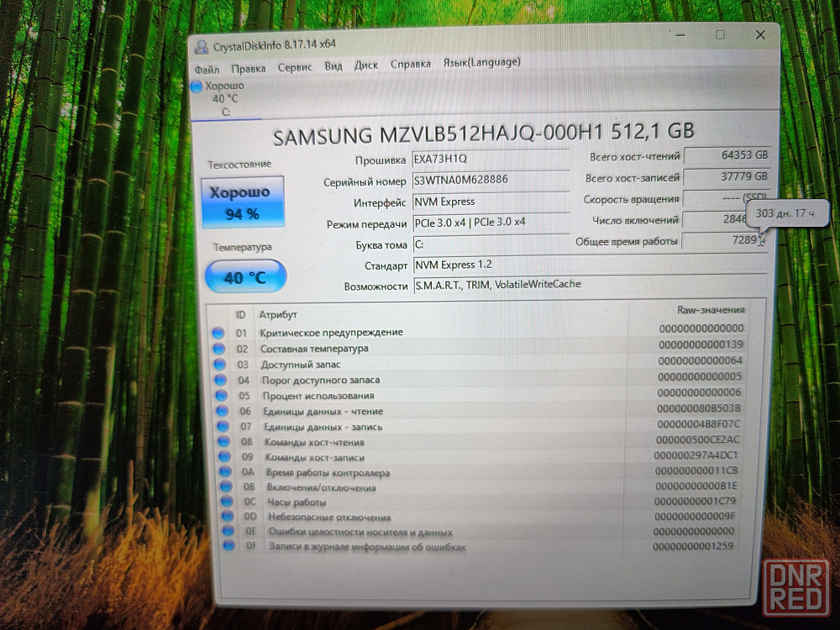Open the Диск menu

[366, 66]
